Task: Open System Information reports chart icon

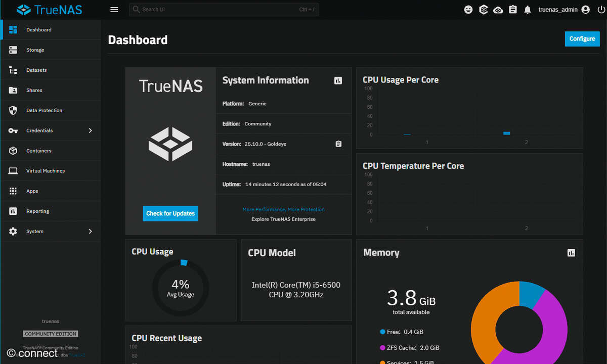Action: [338, 80]
